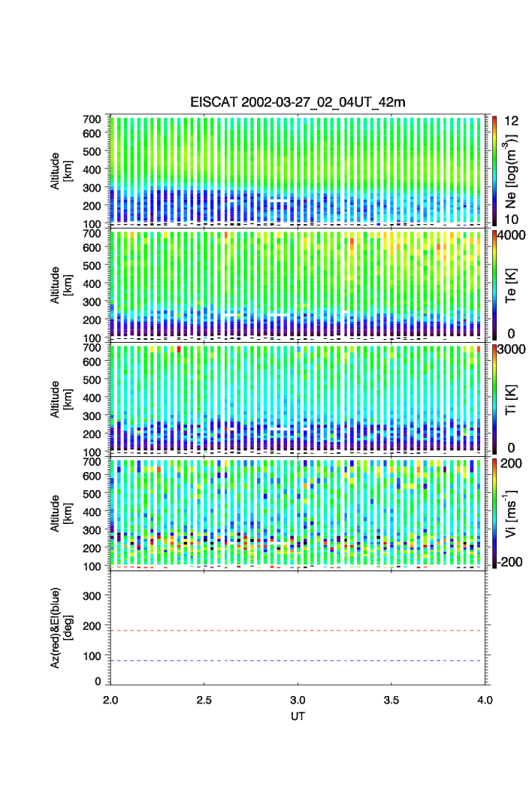532x799 pixels.
Task: Click the UT x-axis label
Action: [298, 717]
